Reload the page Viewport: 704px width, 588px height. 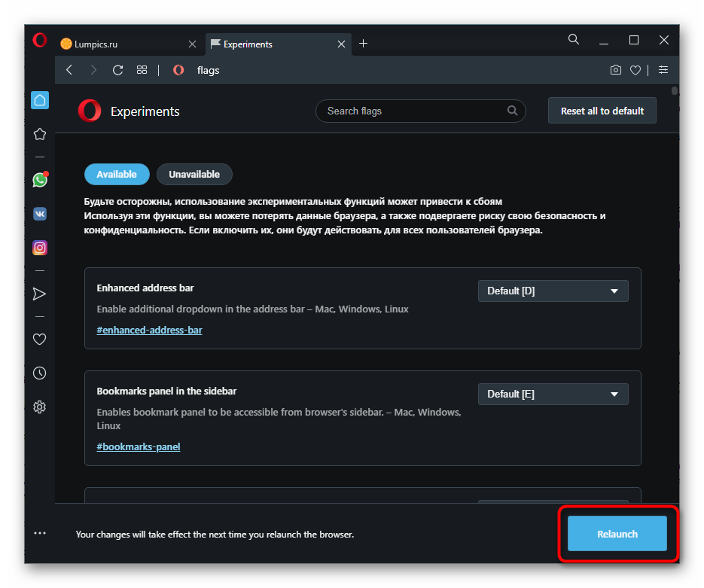(117, 70)
